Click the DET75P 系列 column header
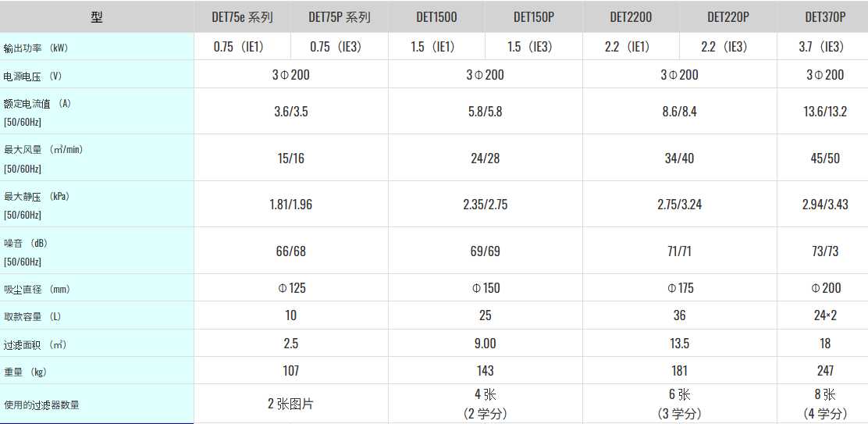Viewport: 868px width, 424px height. (340, 16)
